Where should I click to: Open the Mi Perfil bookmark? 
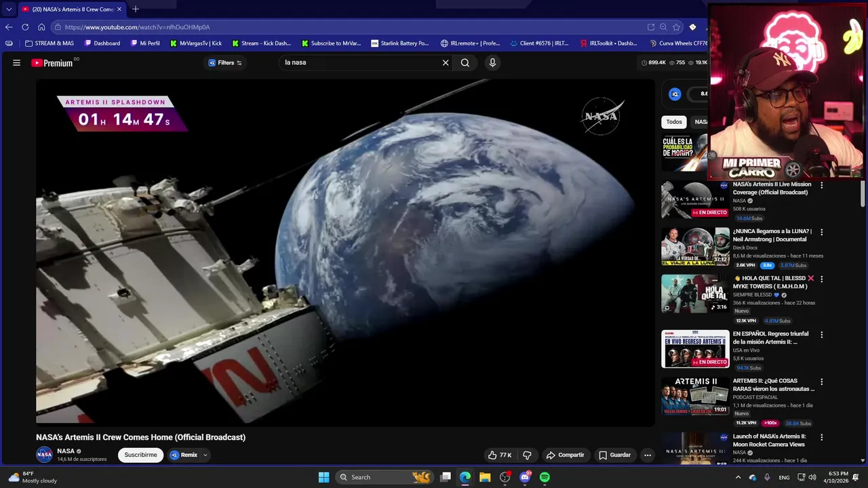tap(145, 43)
